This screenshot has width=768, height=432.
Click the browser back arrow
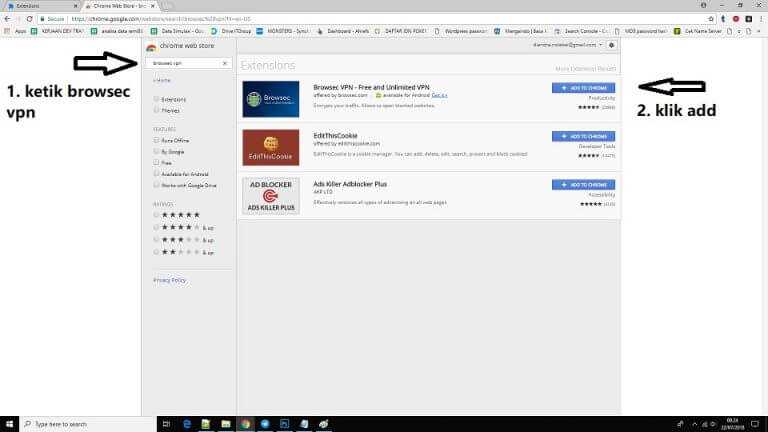(x=8, y=18)
